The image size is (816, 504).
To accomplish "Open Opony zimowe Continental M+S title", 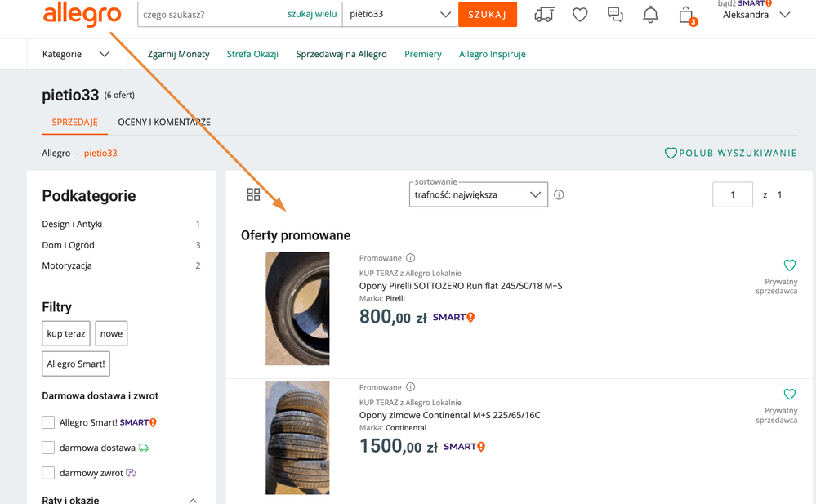I will point(449,415).
